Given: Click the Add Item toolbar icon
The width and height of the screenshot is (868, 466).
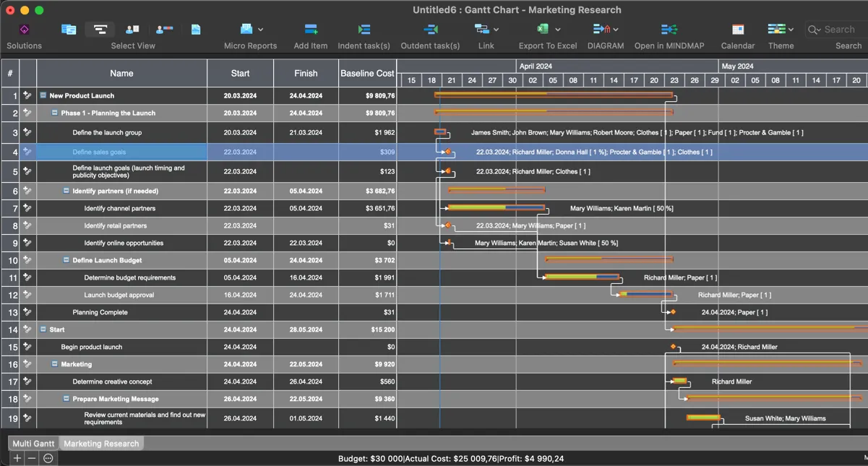Looking at the screenshot, I should pyautogui.click(x=311, y=30).
